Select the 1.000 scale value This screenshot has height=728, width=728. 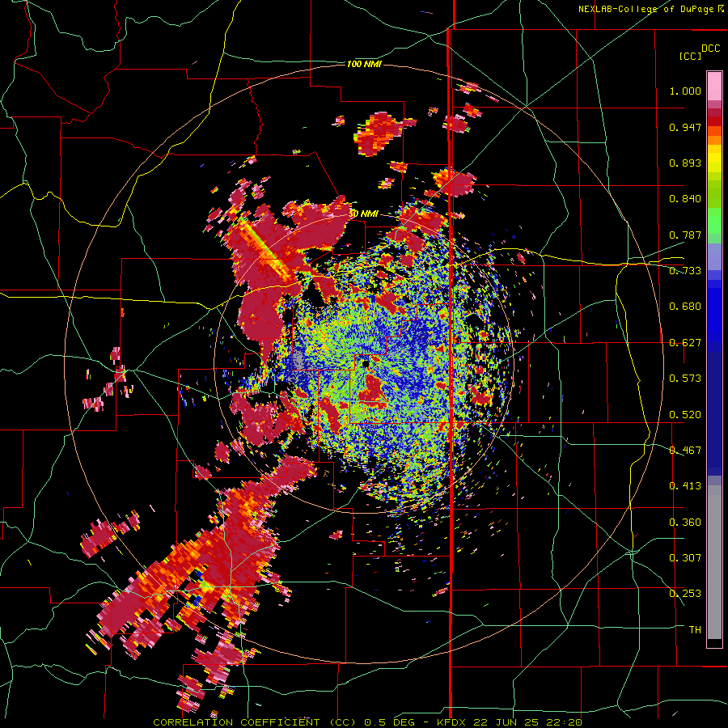685,91
